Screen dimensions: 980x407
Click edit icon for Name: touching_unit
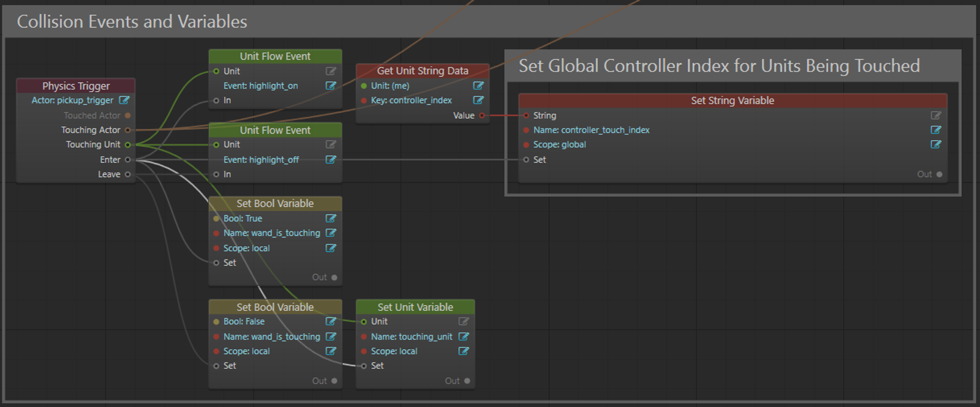(x=464, y=337)
